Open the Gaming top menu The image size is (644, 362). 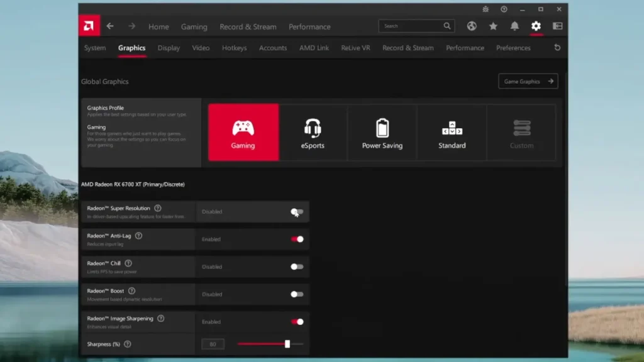click(x=194, y=26)
